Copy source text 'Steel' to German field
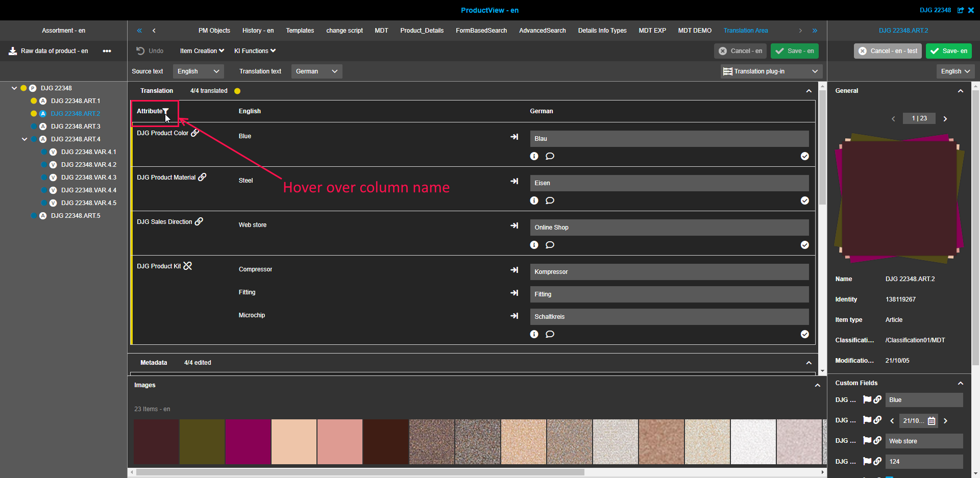The height and width of the screenshot is (478, 980). 514,181
